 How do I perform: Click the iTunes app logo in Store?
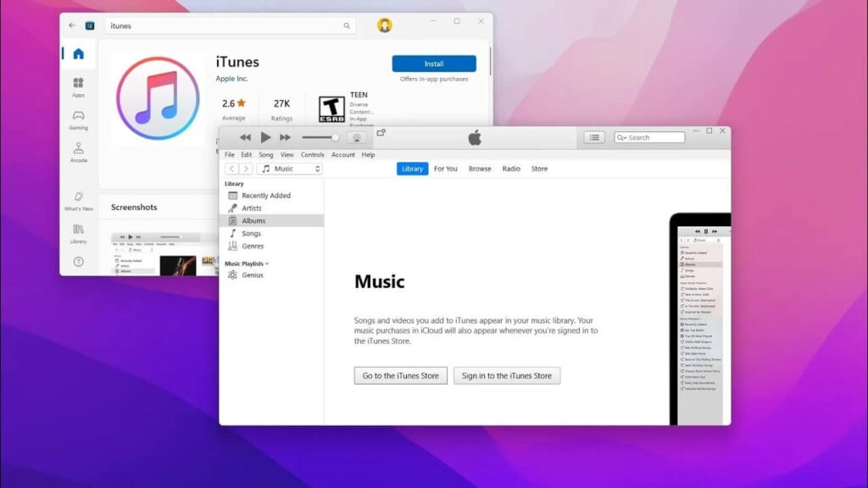pos(158,98)
